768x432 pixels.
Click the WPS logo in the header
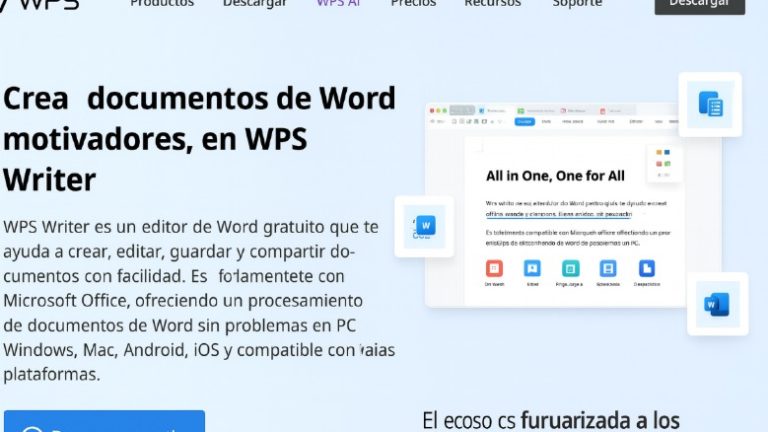tap(39, 4)
